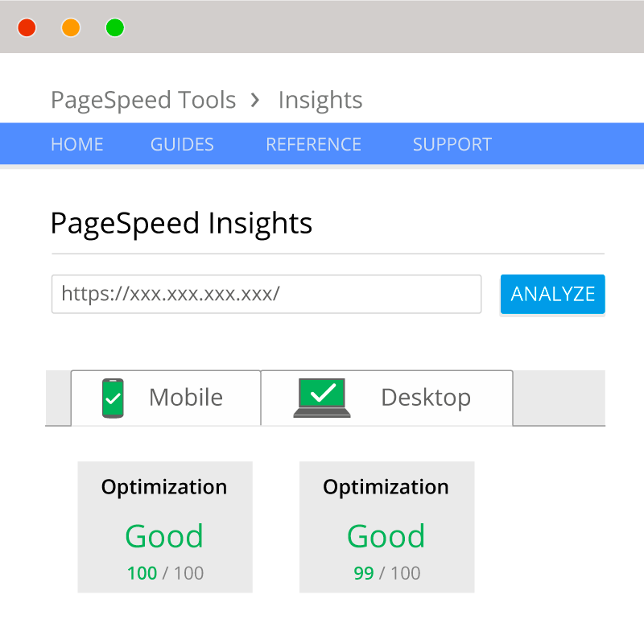Open the HOME menu item

(77, 144)
